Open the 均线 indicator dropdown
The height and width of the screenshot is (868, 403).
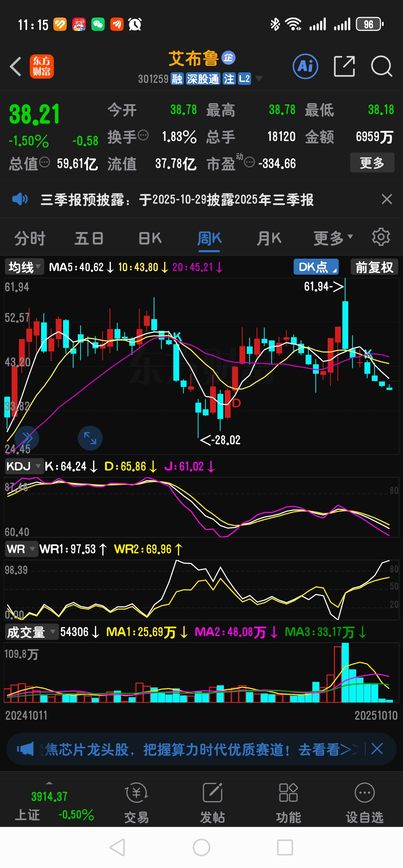24,267
